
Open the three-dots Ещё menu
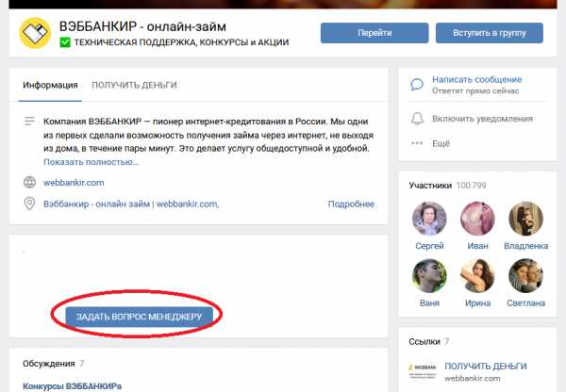point(417,143)
